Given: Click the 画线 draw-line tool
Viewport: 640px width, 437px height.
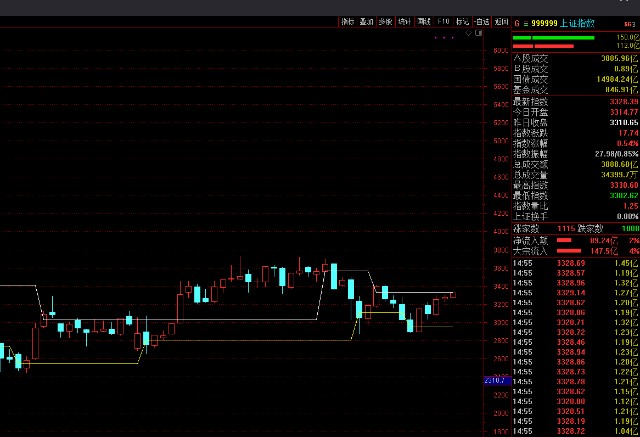Looking at the screenshot, I should (424, 21).
